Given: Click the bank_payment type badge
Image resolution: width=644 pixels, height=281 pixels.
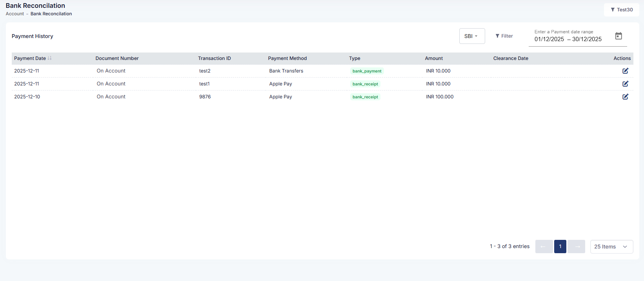Looking at the screenshot, I should tap(367, 71).
